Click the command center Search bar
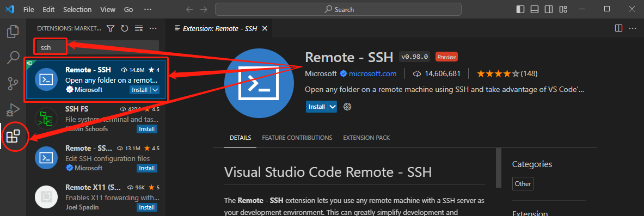The height and width of the screenshot is (216, 644). coord(338,9)
